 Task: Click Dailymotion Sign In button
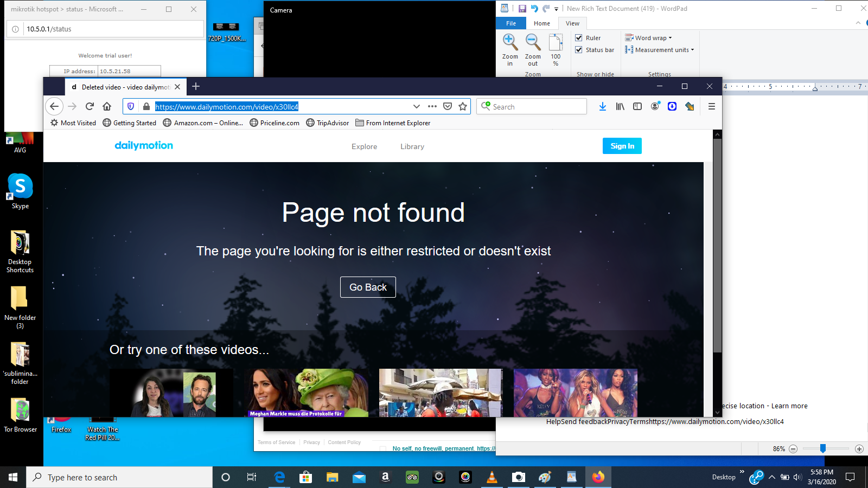622,146
